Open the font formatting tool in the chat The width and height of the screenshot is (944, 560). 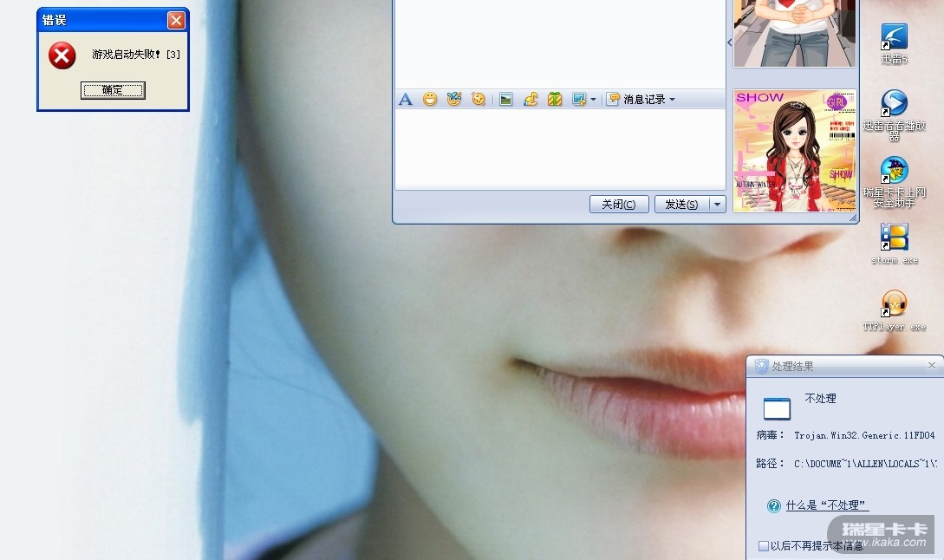pyautogui.click(x=406, y=100)
